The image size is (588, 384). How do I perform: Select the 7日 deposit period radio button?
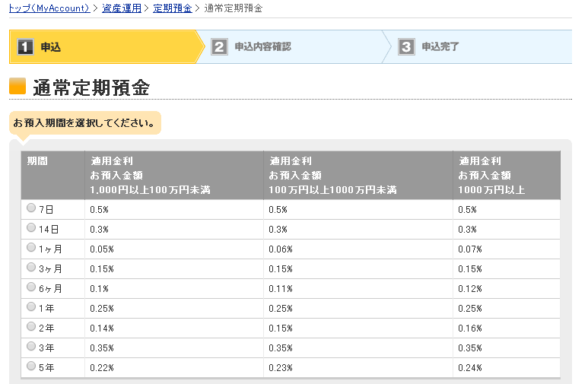31,208
